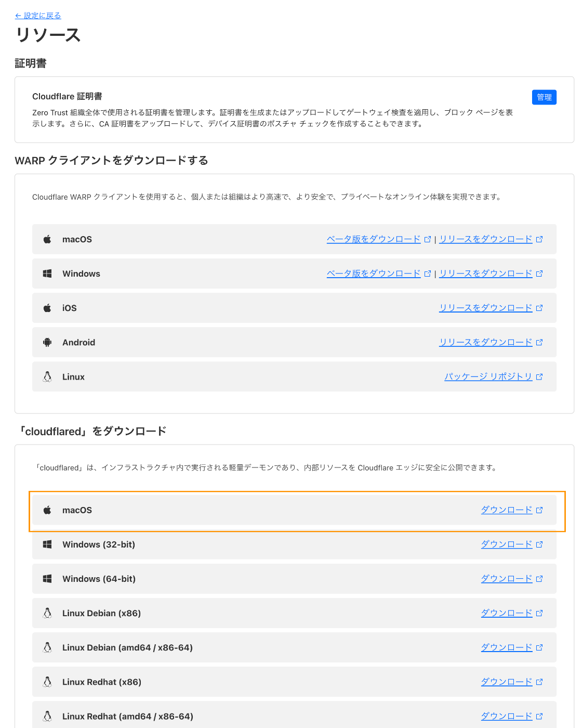
Task: Click penguin icon in WARP Linux row
Action: 47,376
